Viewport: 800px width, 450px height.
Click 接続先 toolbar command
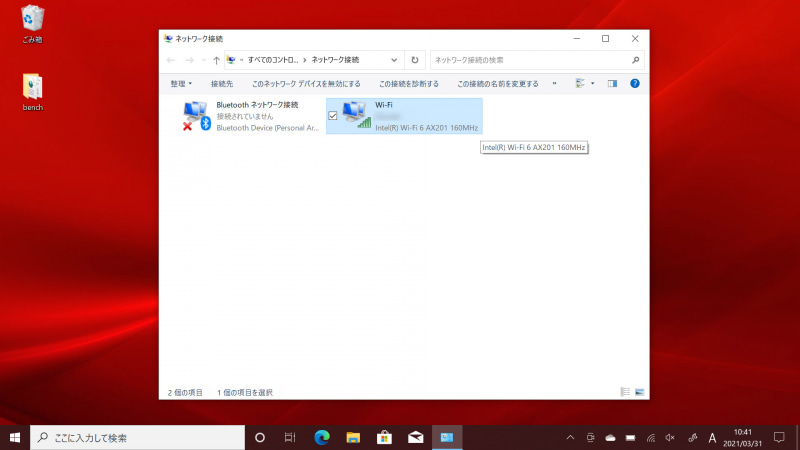coord(222,84)
